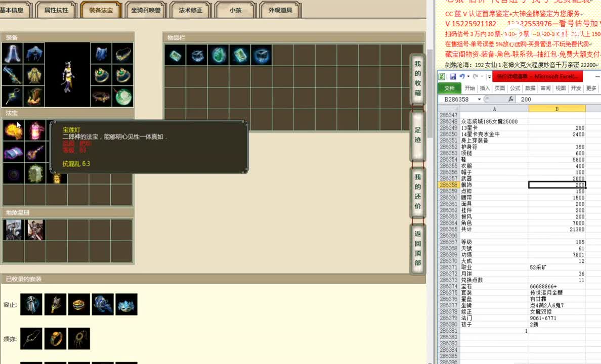The width and height of the screenshot is (601, 364).
Task: Open the Customize Quick Access Toolbar dropdown
Action: click(489, 77)
